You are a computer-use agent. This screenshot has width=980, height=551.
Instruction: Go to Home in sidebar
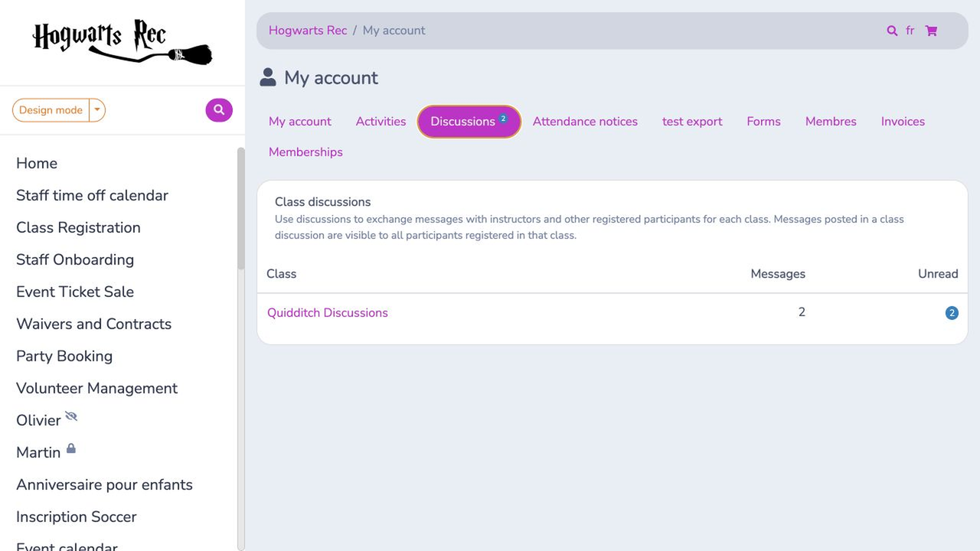[37, 163]
